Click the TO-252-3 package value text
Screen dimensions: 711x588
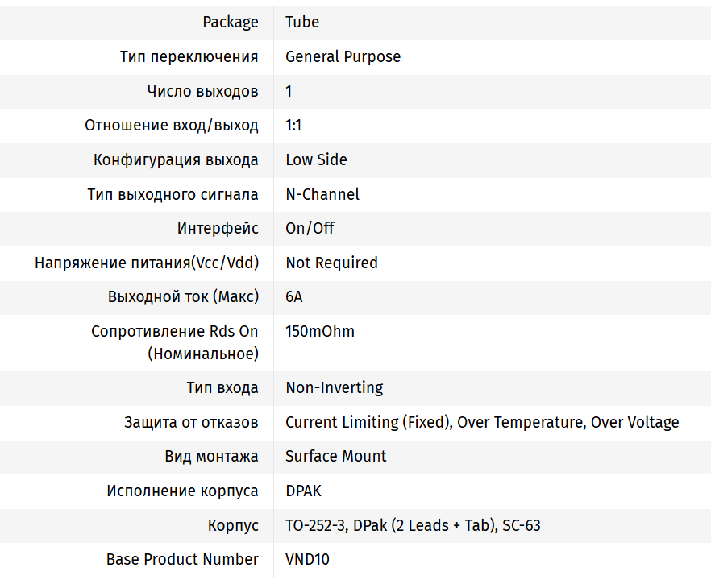tap(315, 526)
